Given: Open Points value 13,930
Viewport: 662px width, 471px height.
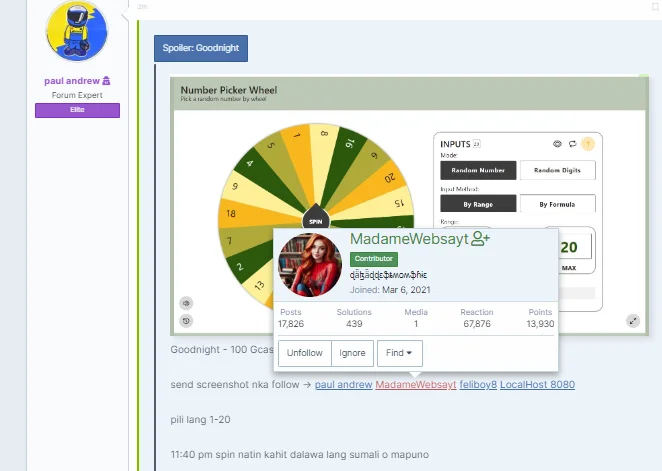Looking at the screenshot, I should point(540,324).
